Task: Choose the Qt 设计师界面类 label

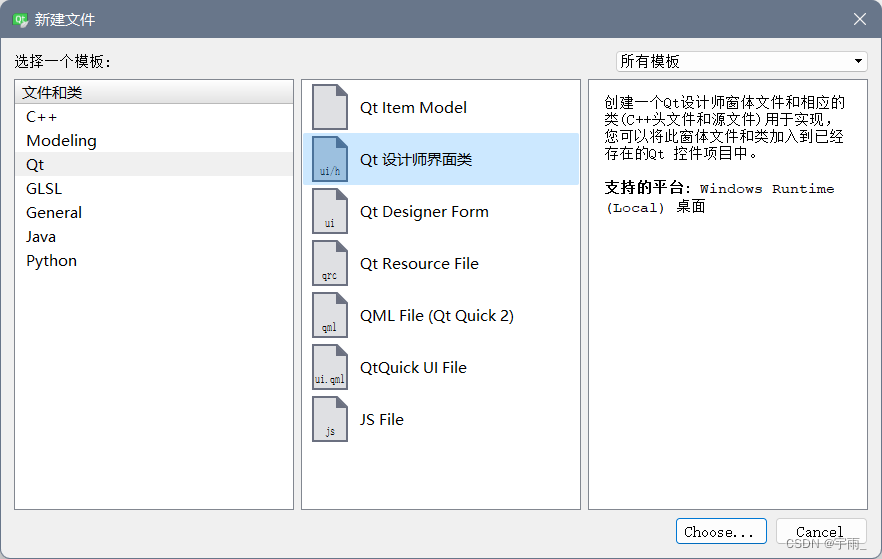Action: coord(416,160)
